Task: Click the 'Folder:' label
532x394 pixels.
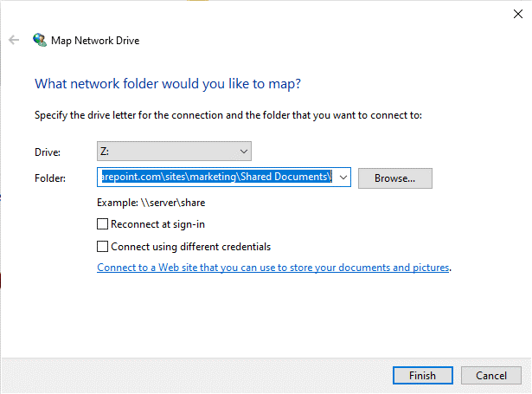Action: click(x=49, y=178)
